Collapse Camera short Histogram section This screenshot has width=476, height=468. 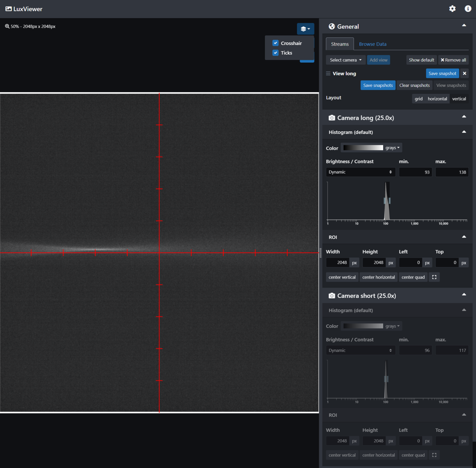tap(464, 310)
